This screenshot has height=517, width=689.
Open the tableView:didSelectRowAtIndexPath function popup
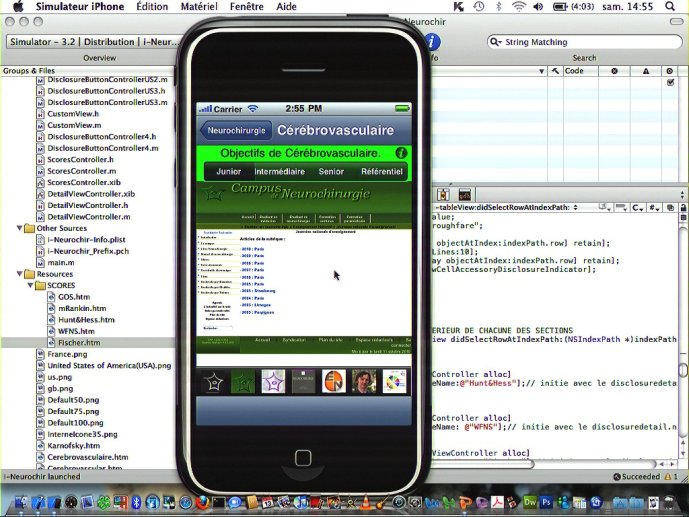click(x=506, y=207)
